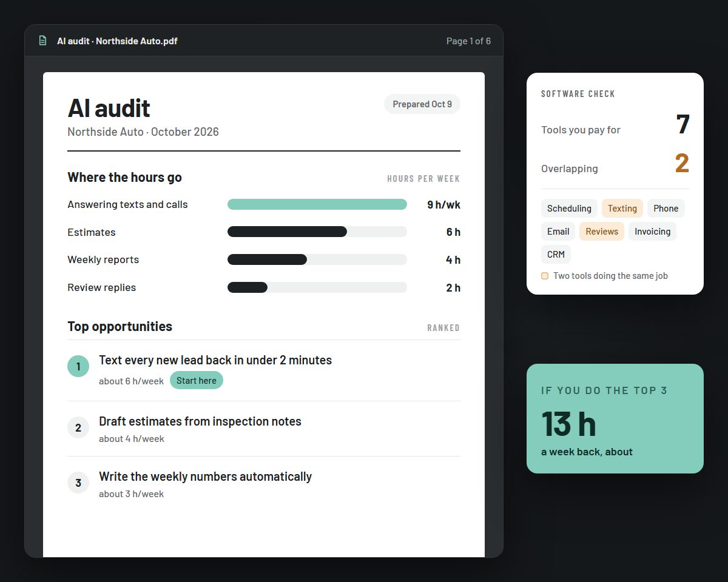Click the 'Review replies' row label
The width and height of the screenshot is (728, 582).
point(102,287)
